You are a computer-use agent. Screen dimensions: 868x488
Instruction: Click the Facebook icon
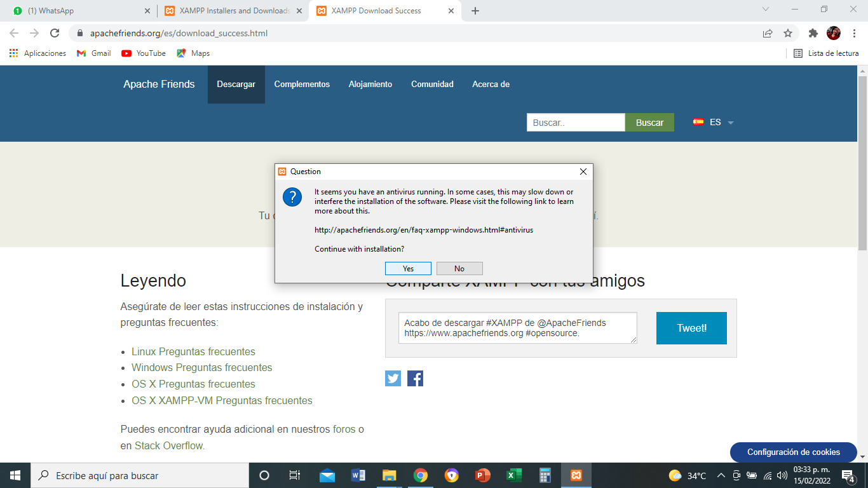click(415, 379)
